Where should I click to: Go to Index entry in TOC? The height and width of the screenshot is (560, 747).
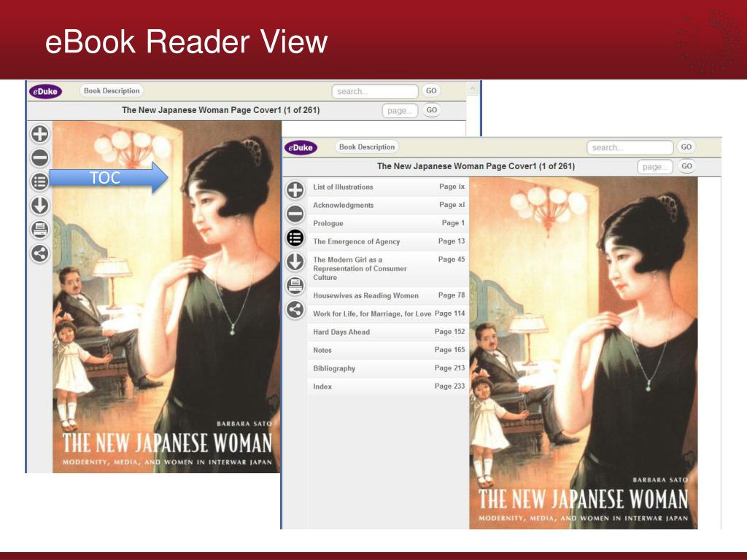click(389, 386)
